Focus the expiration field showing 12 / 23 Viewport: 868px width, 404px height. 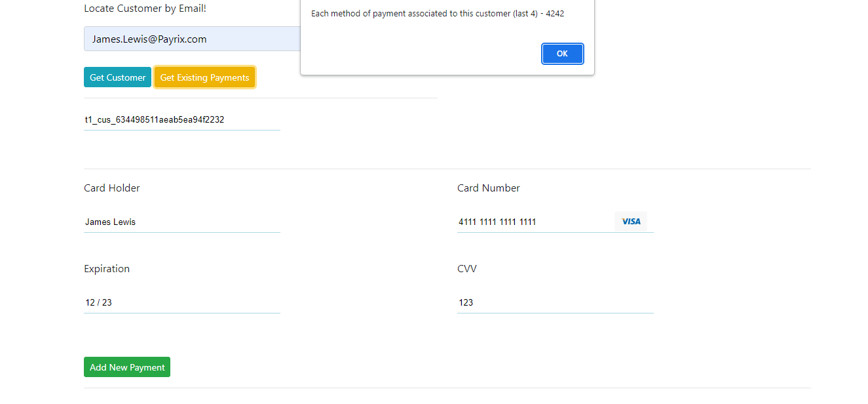182,303
